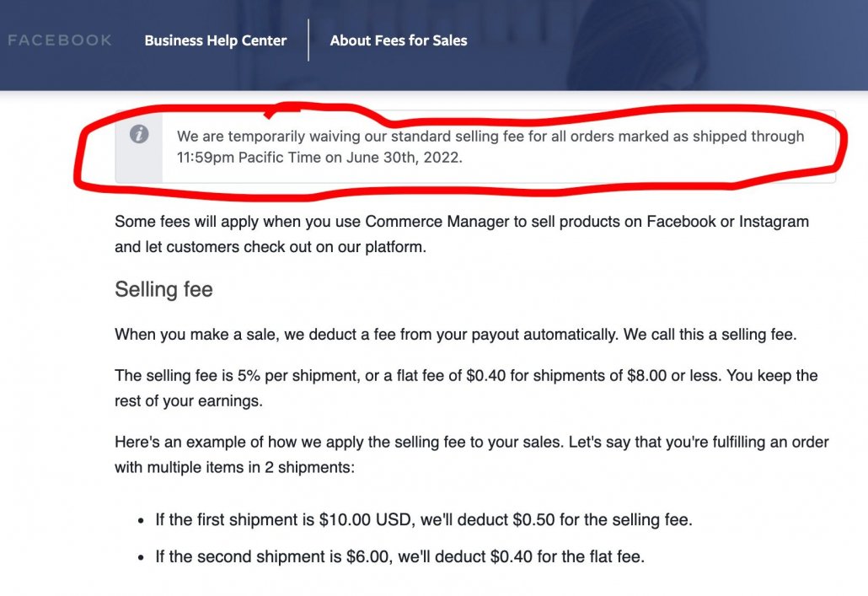This screenshot has height=596, width=868.
Task: Click the sentence "When you make a sale"
Action: 455,334
